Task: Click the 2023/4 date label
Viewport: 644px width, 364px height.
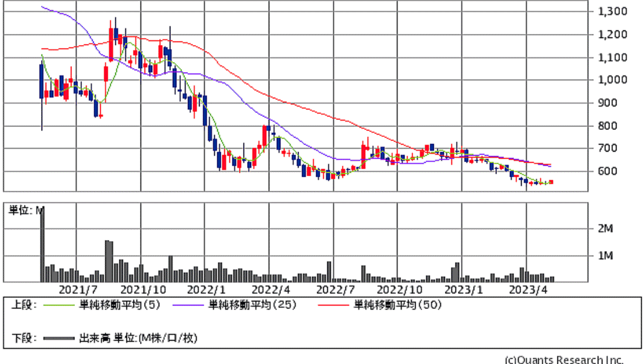Action: point(528,290)
